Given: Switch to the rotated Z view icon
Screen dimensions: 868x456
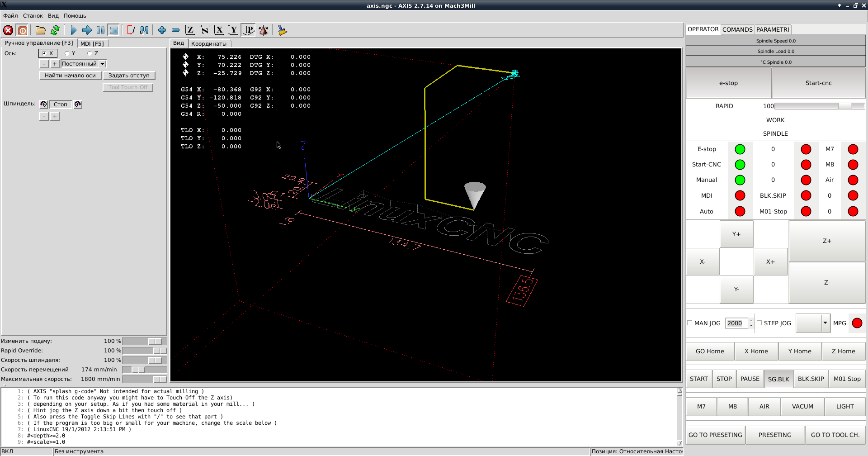Looking at the screenshot, I should tap(204, 30).
